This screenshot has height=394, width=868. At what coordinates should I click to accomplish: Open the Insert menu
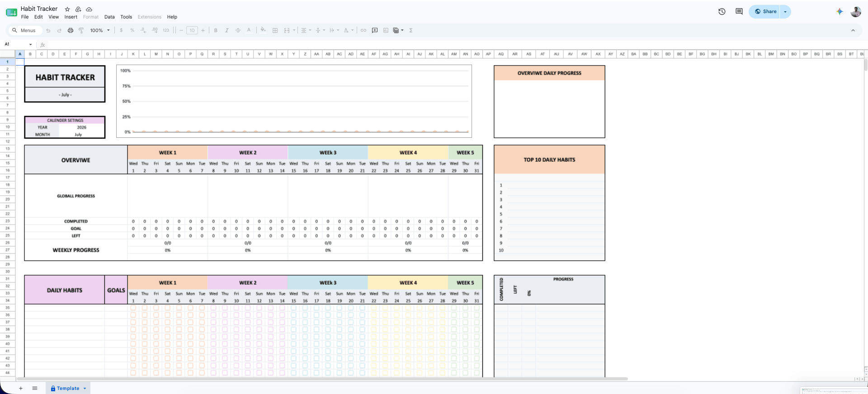tap(71, 17)
